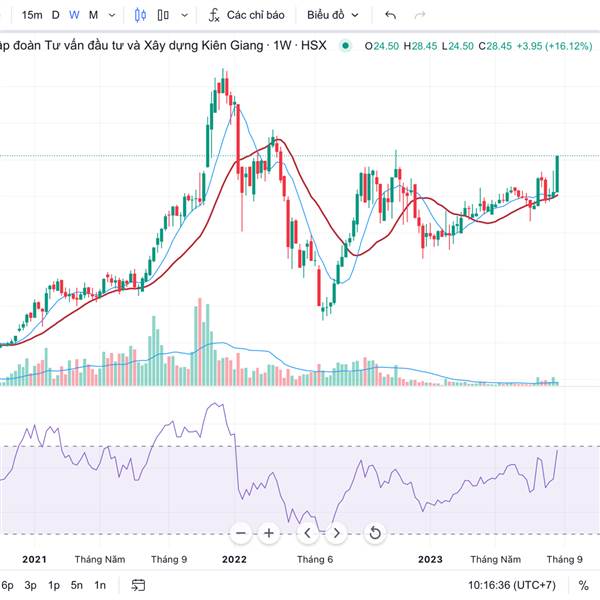The height and width of the screenshot is (600, 600).
Task: Undo the last chart action
Action: [390, 15]
